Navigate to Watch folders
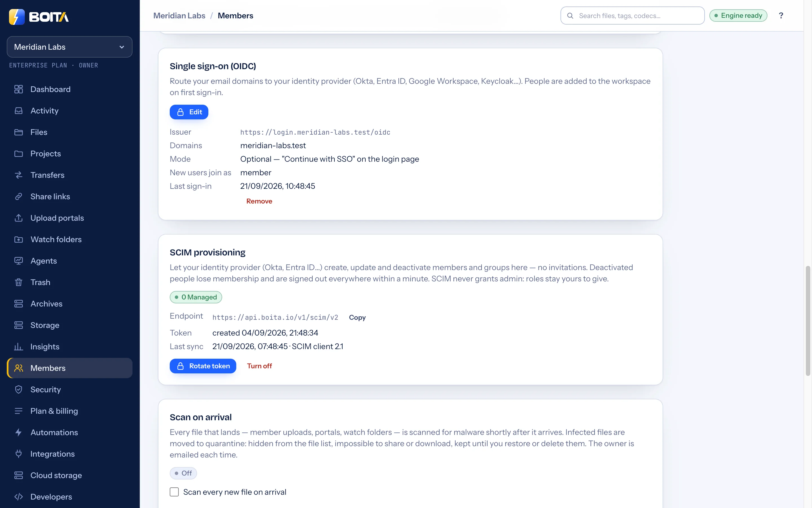 click(x=69, y=239)
